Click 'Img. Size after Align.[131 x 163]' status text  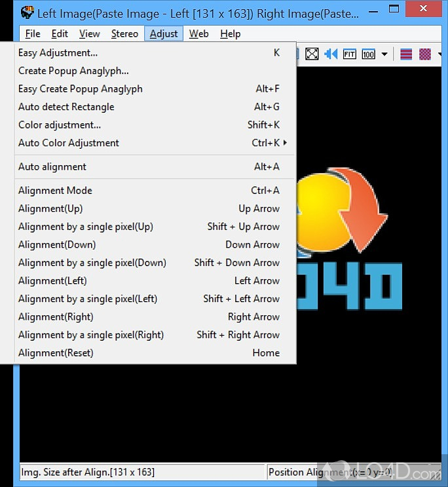pyautogui.click(x=88, y=472)
